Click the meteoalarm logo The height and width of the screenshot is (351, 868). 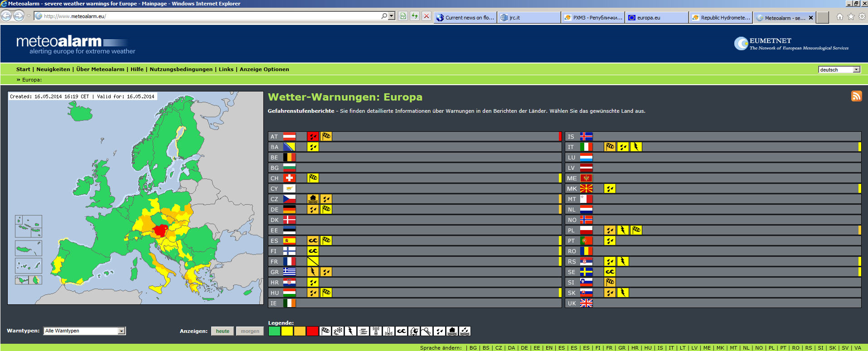76,44
